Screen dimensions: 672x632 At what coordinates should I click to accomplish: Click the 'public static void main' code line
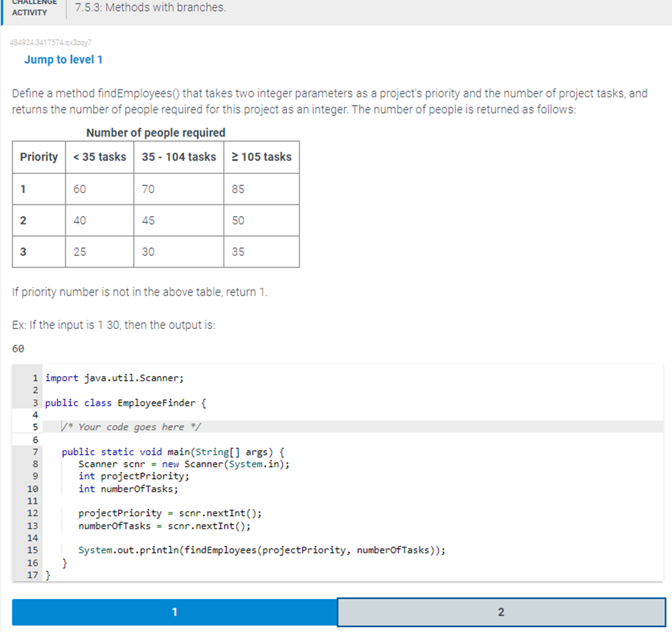[173, 452]
